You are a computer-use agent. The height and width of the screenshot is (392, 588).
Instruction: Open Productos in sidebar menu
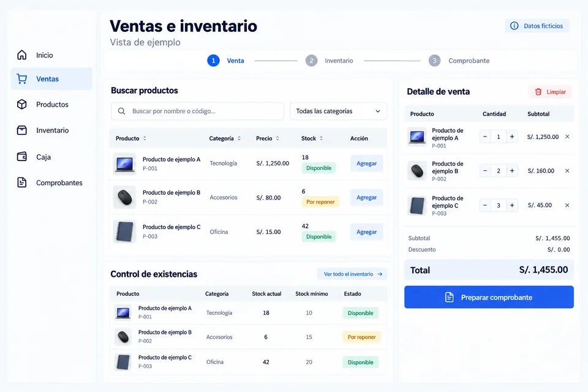click(x=51, y=104)
